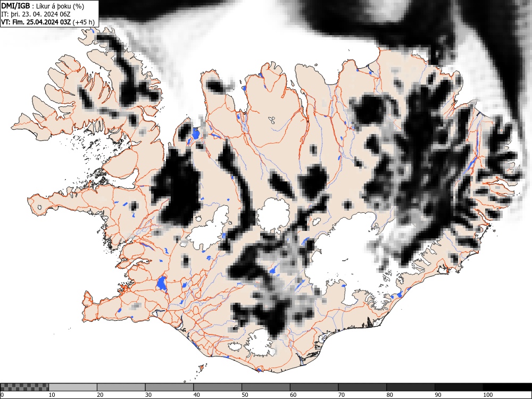Select the 20–30 gray legend swatch
Viewport: 532px width, 399px height.
point(121,387)
